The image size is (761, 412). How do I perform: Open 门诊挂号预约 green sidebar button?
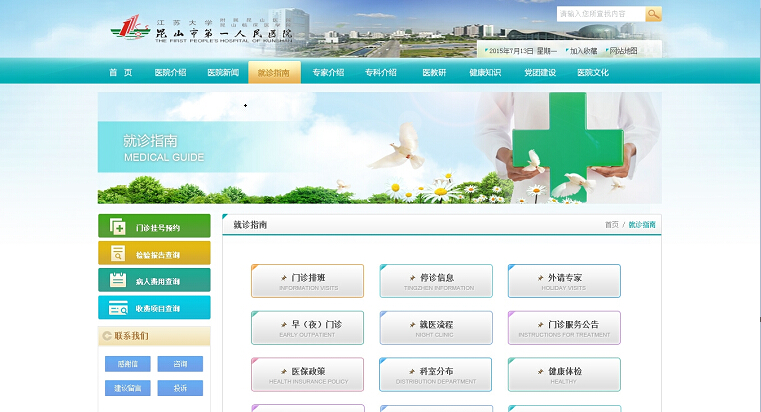[x=154, y=227]
